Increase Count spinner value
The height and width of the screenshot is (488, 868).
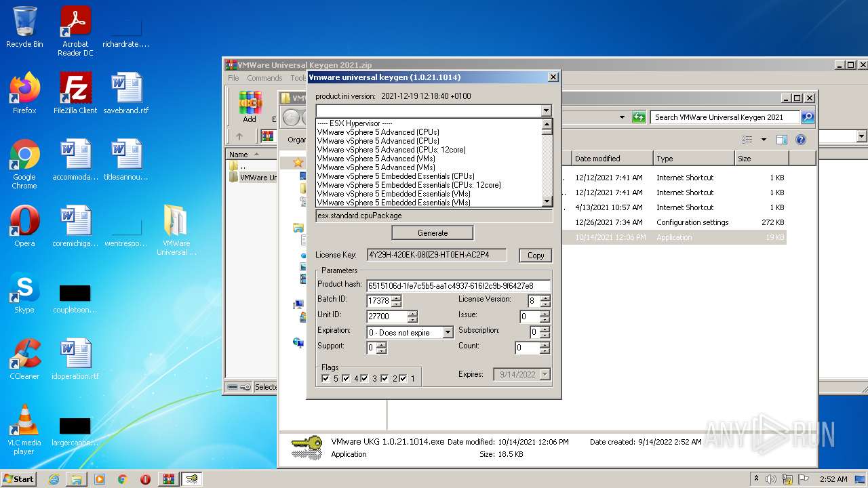[545, 345]
